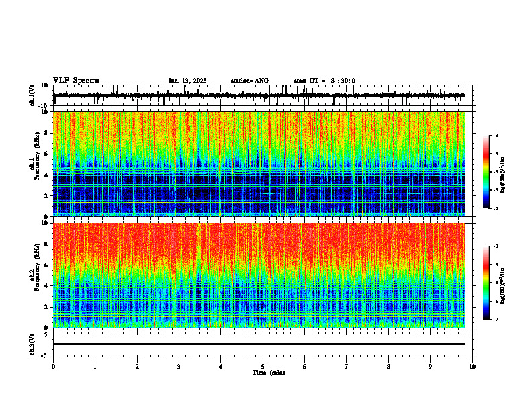Click time tick label '5' on x-axis
The image size is (532, 411).
(263, 367)
